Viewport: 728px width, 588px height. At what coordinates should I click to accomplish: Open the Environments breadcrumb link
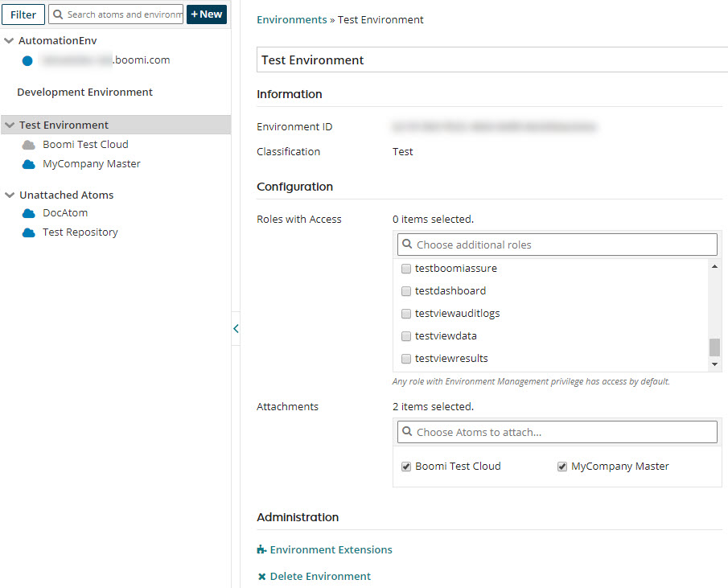291,19
